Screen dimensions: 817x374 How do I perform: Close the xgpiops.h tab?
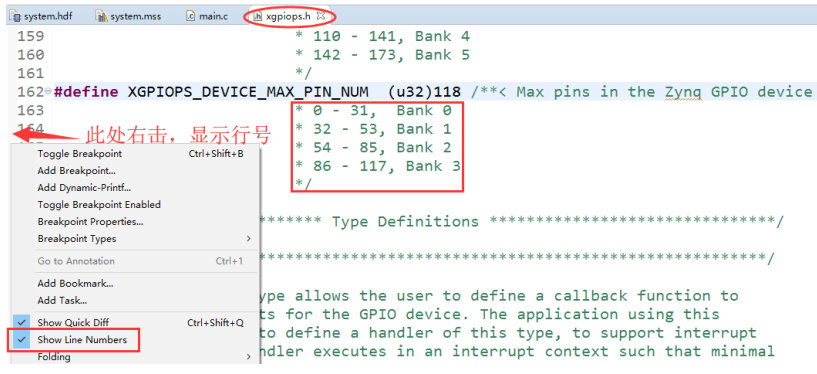coord(321,16)
